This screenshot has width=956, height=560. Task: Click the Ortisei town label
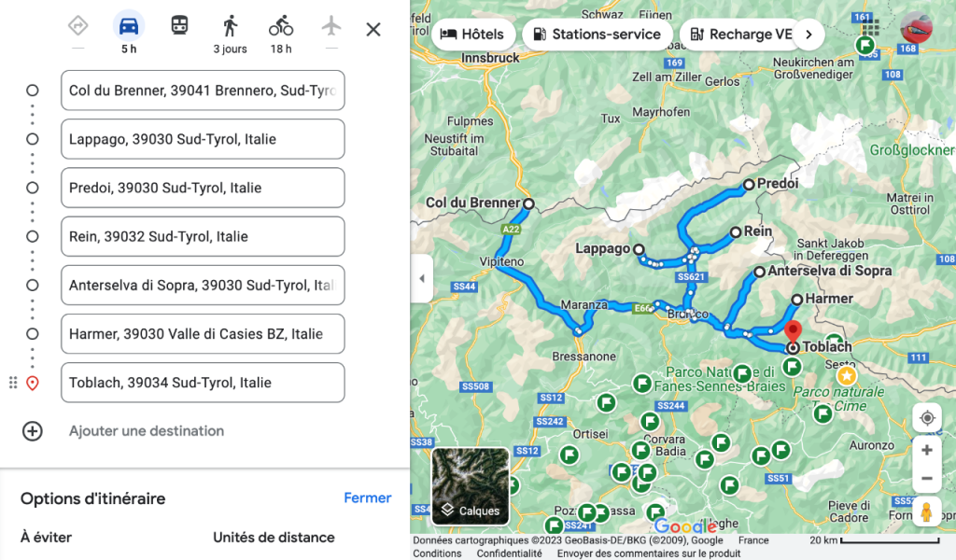pyautogui.click(x=591, y=434)
